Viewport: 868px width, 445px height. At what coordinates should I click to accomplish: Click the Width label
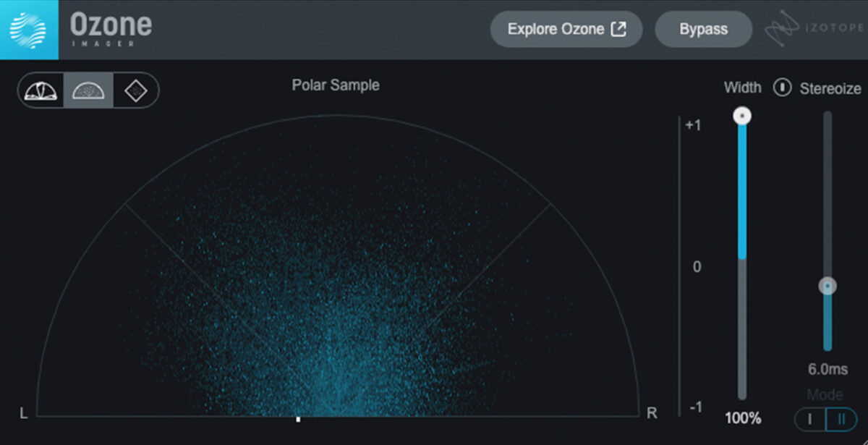(x=743, y=88)
